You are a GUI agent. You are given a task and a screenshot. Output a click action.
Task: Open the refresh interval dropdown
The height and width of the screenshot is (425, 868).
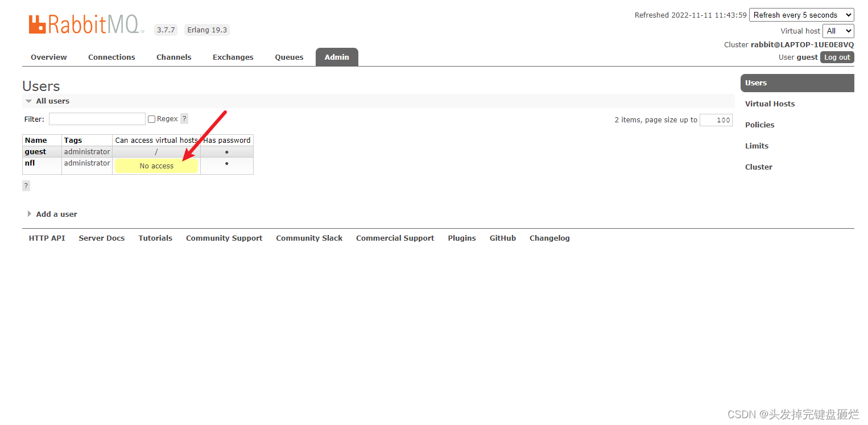801,15
